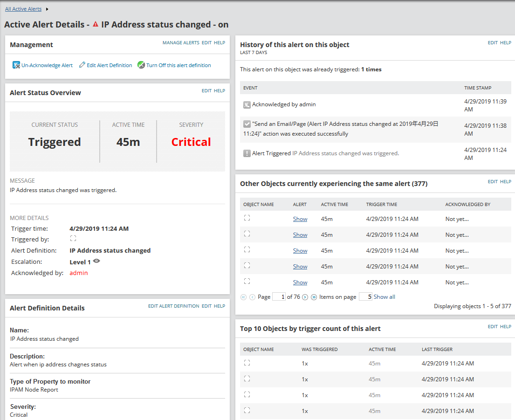This screenshot has height=420, width=515.
Task: Click the admin acknowledged-by link
Action: [78, 273]
